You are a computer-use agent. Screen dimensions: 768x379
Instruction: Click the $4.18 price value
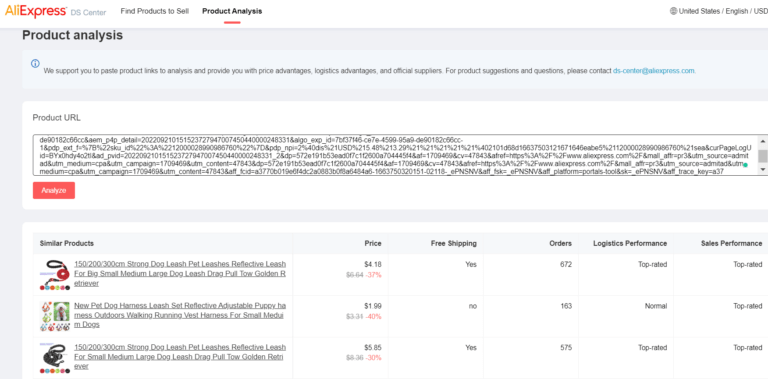pos(373,264)
